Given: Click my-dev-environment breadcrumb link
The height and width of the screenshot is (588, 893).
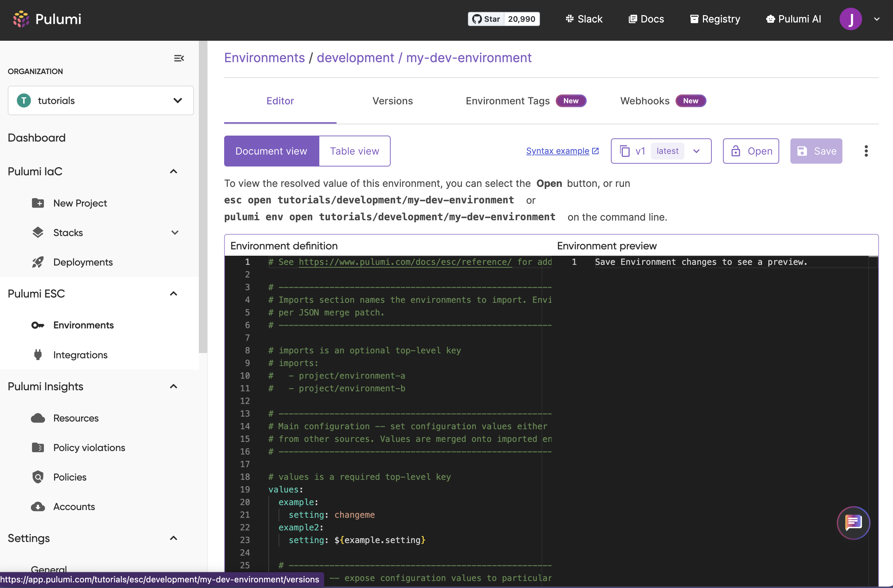Looking at the screenshot, I should click(x=469, y=58).
